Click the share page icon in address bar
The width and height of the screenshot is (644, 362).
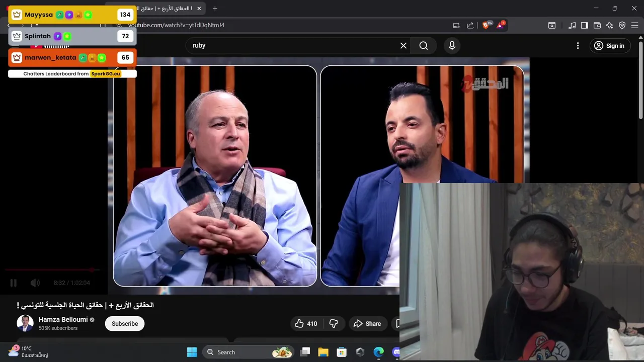click(470, 25)
